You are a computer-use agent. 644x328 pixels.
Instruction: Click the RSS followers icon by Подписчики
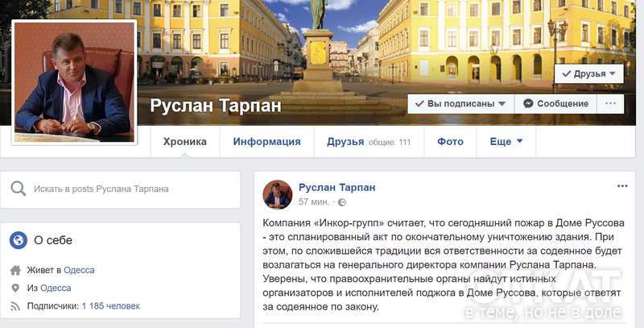15,306
